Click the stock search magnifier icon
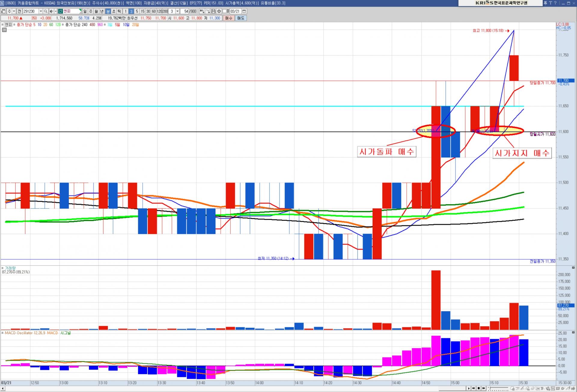The image size is (577, 392). tap(46, 11)
